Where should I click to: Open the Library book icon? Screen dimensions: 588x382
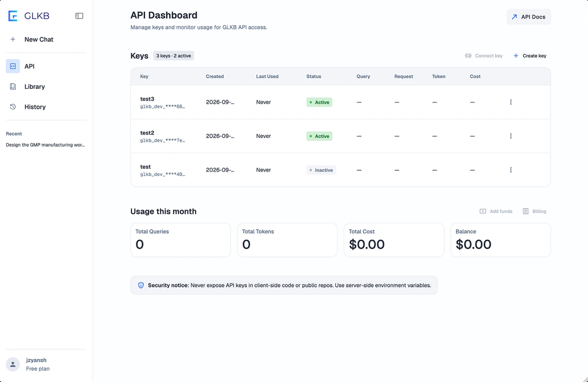click(13, 86)
